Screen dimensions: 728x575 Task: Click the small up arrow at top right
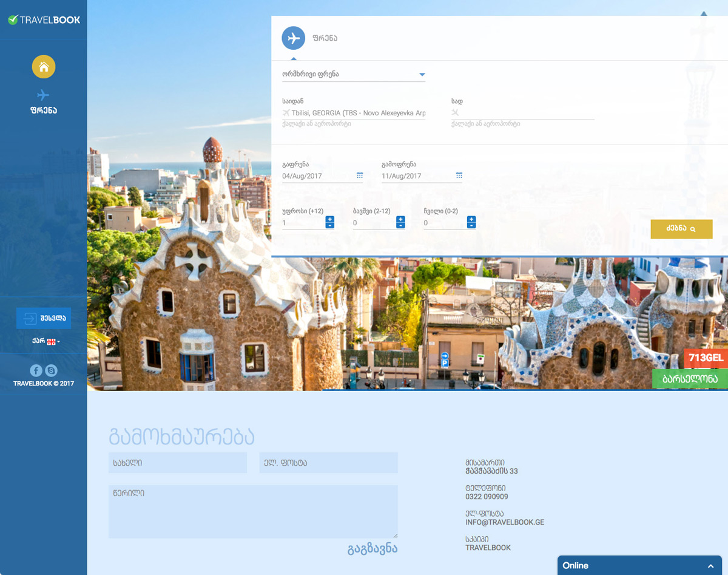[x=704, y=13]
